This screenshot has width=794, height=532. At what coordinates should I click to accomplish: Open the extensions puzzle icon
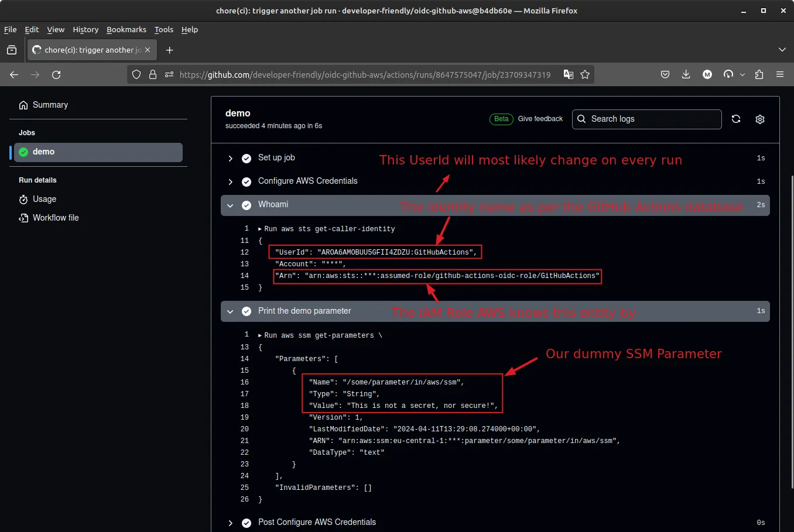(x=759, y=74)
